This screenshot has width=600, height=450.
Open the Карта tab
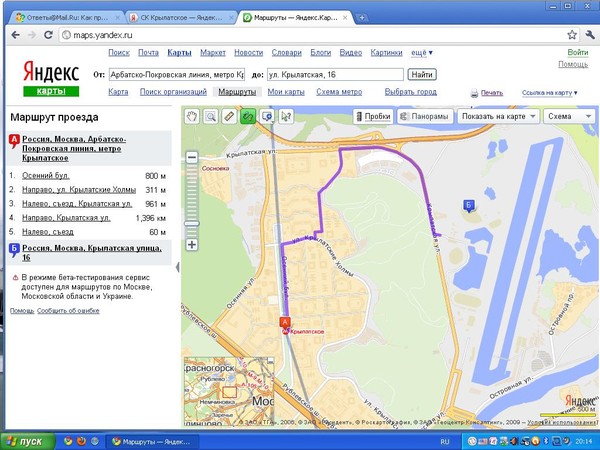point(118,92)
